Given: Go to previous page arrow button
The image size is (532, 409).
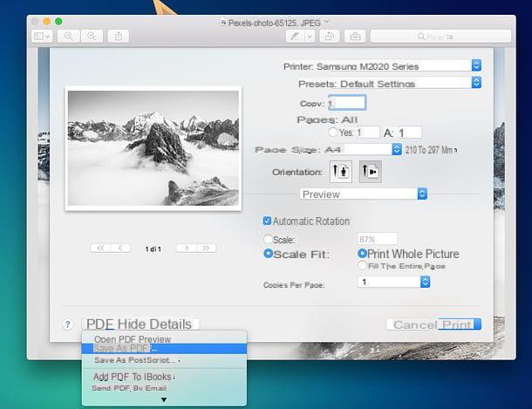Looking at the screenshot, I should pos(120,248).
